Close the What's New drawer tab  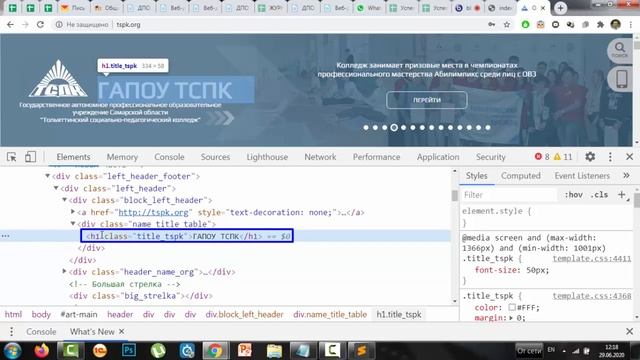(121, 331)
